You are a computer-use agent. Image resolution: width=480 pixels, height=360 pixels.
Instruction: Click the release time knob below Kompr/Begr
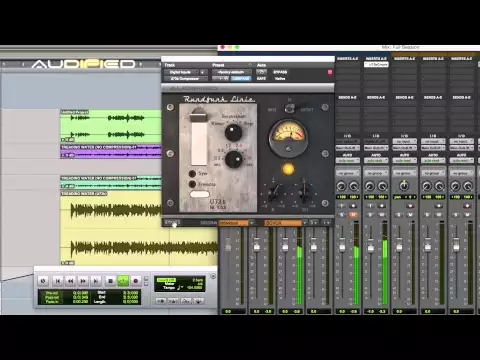(x=233, y=159)
